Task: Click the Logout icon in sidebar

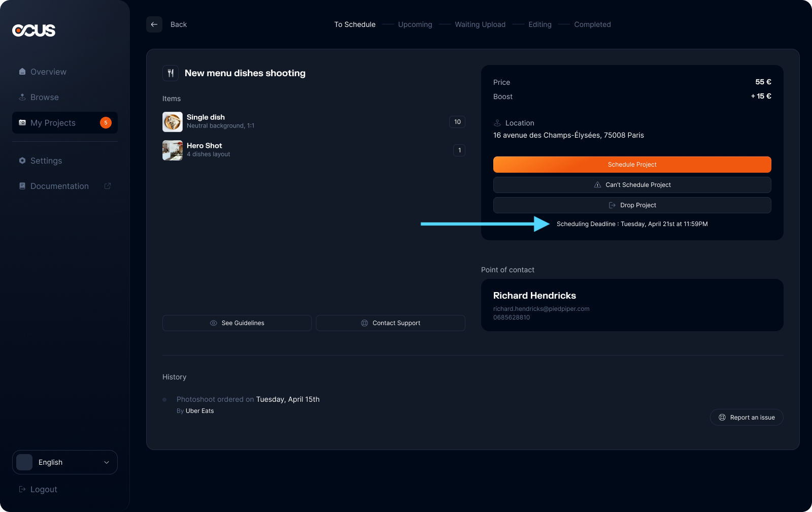Action: point(22,489)
